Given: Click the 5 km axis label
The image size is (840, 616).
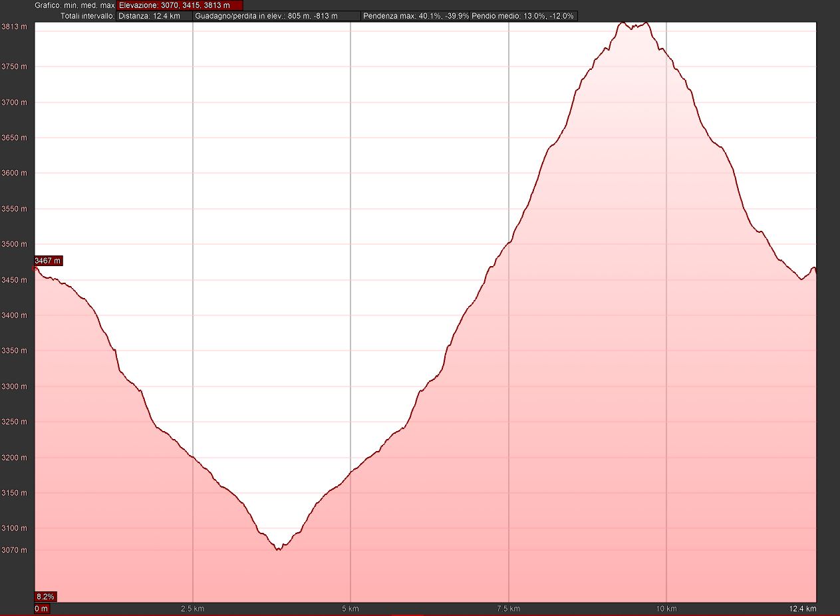Looking at the screenshot, I should point(350,609).
